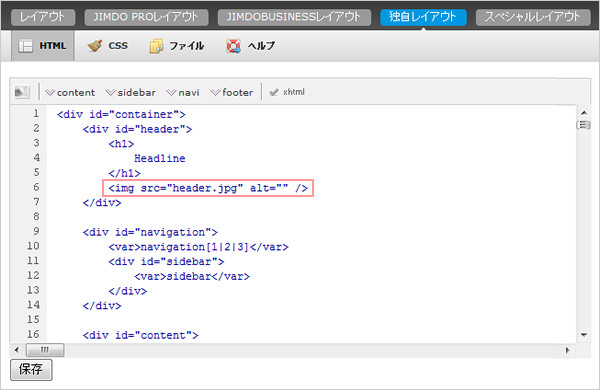Click the div id="sidebar" line
600x390 pixels.
point(166,262)
